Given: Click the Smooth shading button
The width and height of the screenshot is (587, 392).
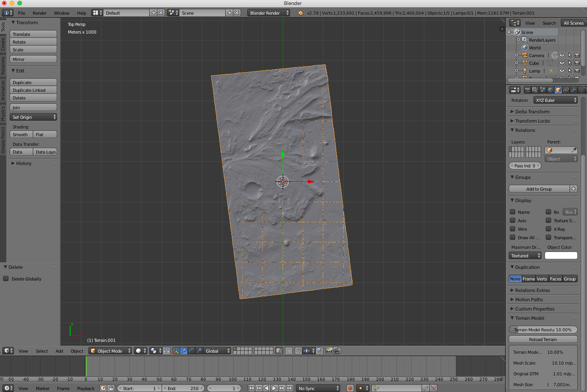Looking at the screenshot, I should coord(21,134).
